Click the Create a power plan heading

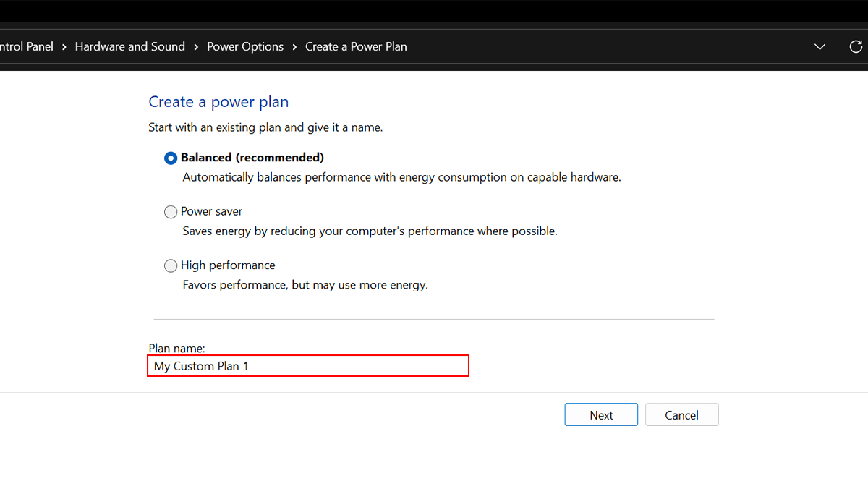[218, 102]
